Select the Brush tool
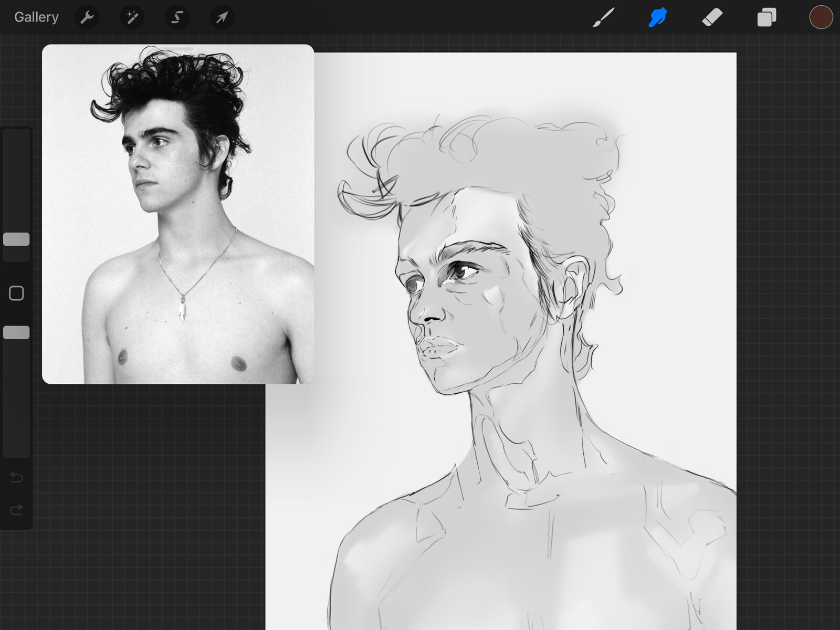The width and height of the screenshot is (840, 630). click(604, 17)
